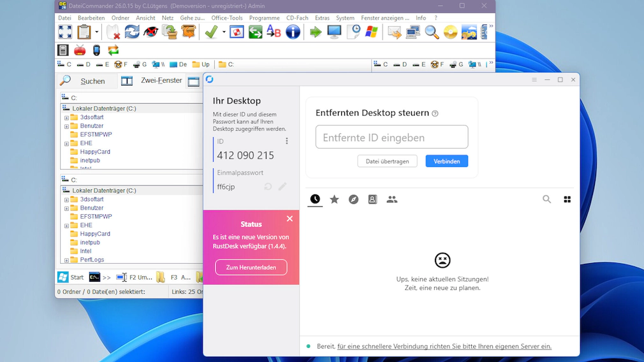
Task: Refresh view with the blue circular arrows icon
Action: click(132, 32)
